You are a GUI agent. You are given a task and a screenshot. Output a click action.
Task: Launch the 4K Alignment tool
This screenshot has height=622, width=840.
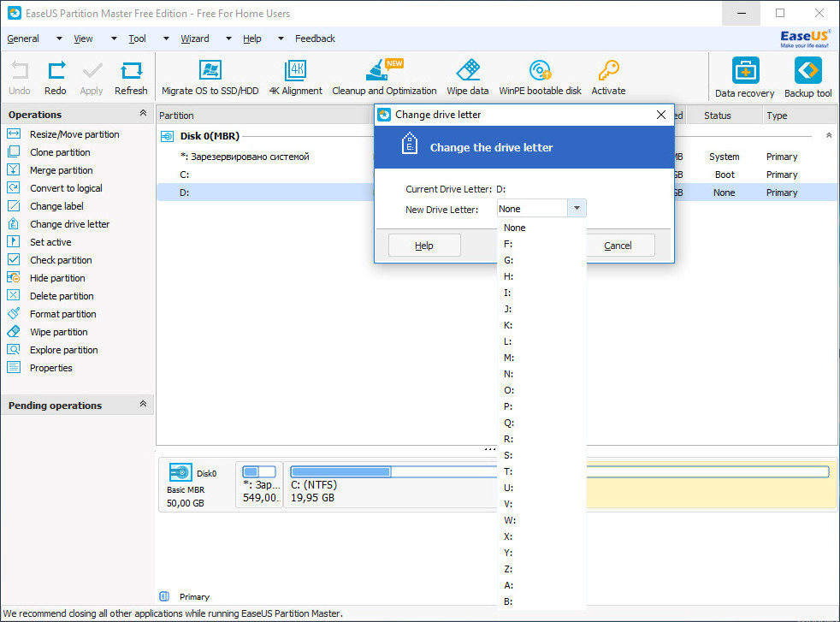[x=296, y=78]
